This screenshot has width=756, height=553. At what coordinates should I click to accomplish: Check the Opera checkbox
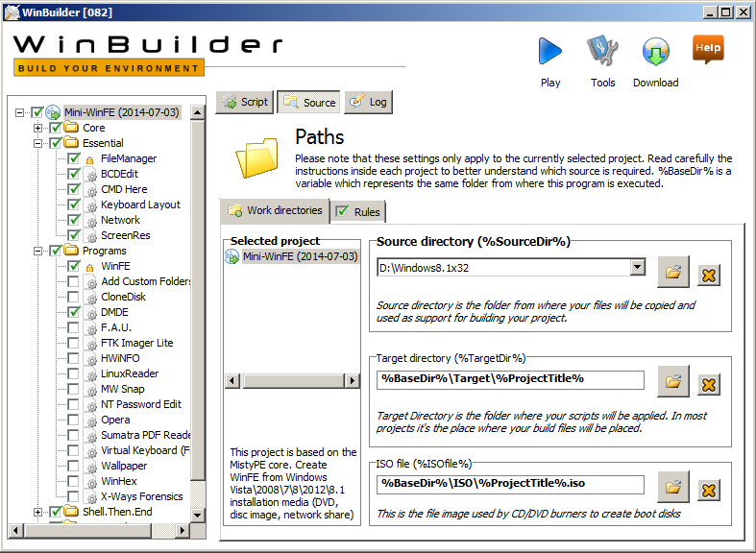(73, 420)
